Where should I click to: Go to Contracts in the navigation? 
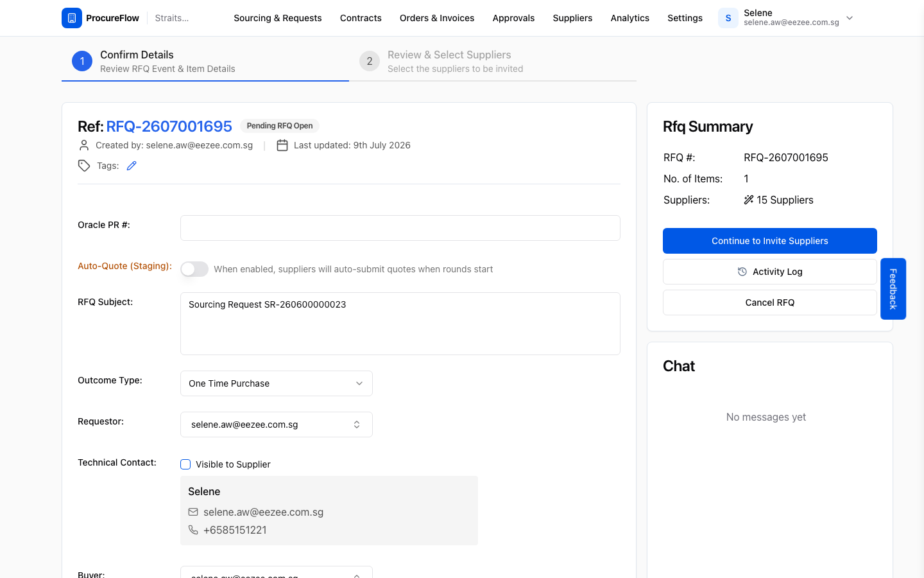point(361,18)
